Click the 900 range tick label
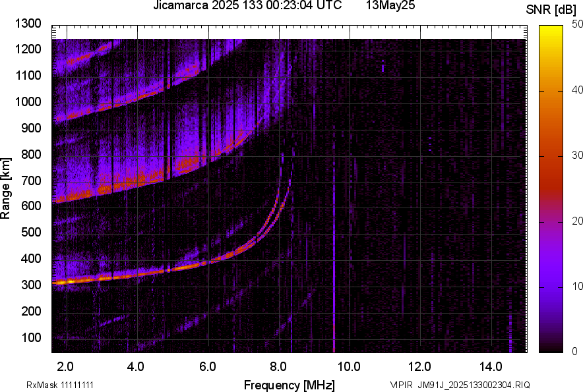 tap(31, 128)
